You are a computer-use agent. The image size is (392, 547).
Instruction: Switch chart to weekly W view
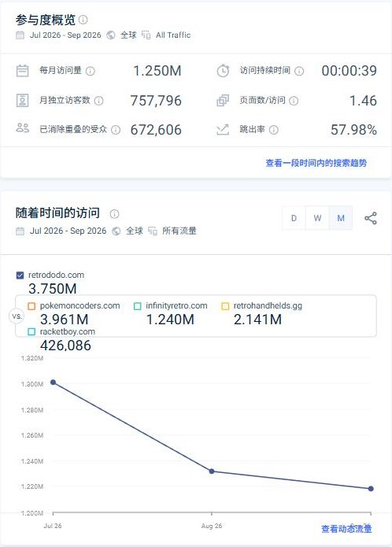tap(317, 218)
